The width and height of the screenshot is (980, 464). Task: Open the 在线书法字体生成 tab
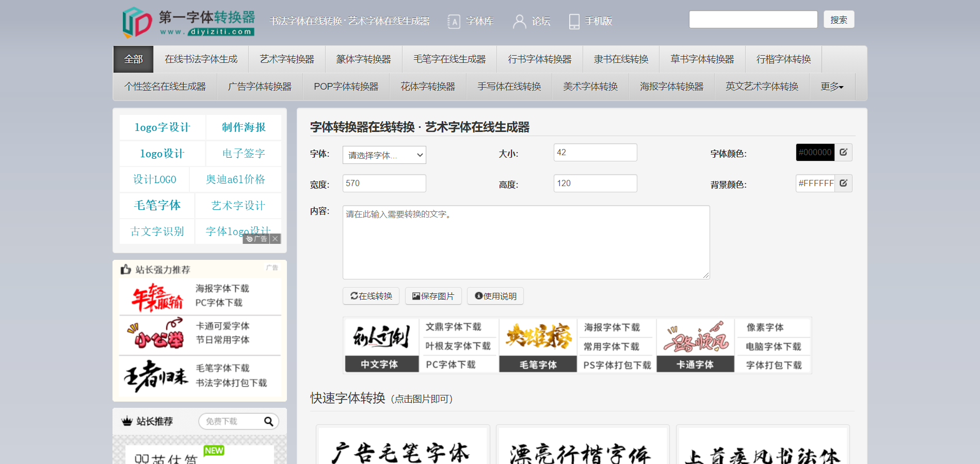[201, 59]
